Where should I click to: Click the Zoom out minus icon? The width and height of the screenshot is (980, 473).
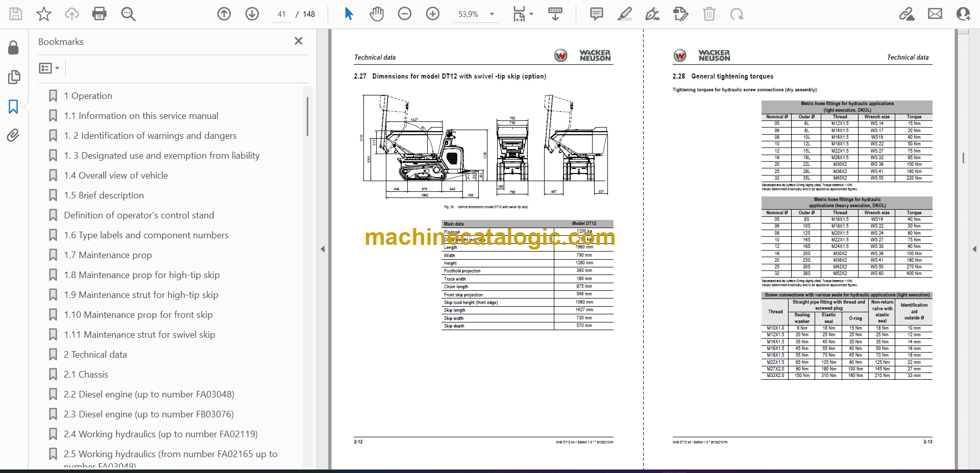(x=405, y=14)
